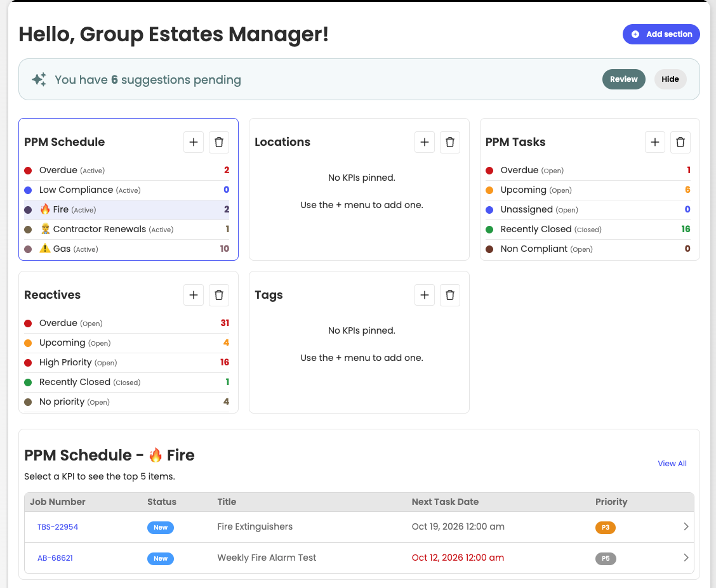Select Reactives Overdue (Open) KPI

[x=126, y=323]
